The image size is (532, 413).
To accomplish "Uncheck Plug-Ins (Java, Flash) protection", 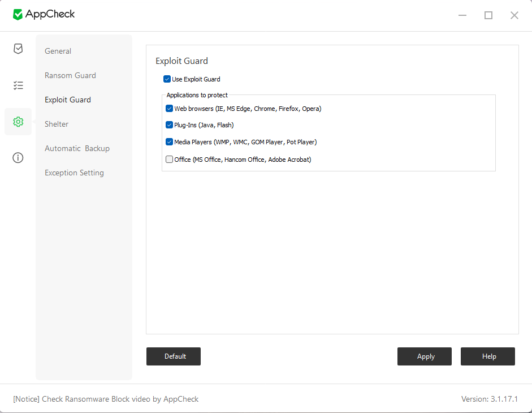I will tap(169, 125).
